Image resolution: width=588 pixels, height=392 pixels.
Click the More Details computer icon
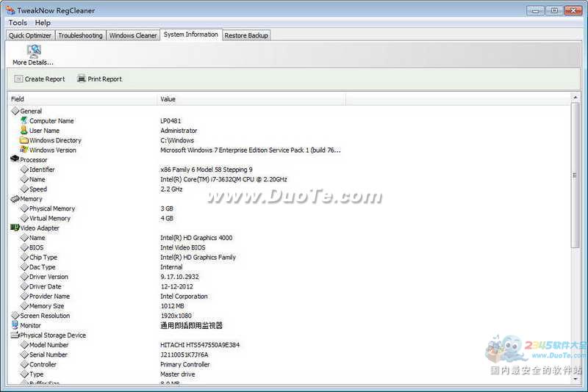tap(34, 51)
